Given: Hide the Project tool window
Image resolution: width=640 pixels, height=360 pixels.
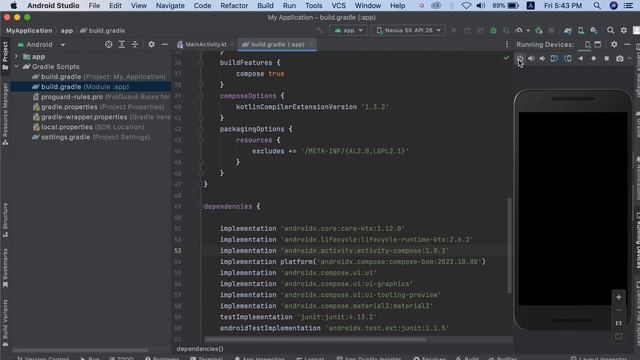Looking at the screenshot, I should click(164, 44).
